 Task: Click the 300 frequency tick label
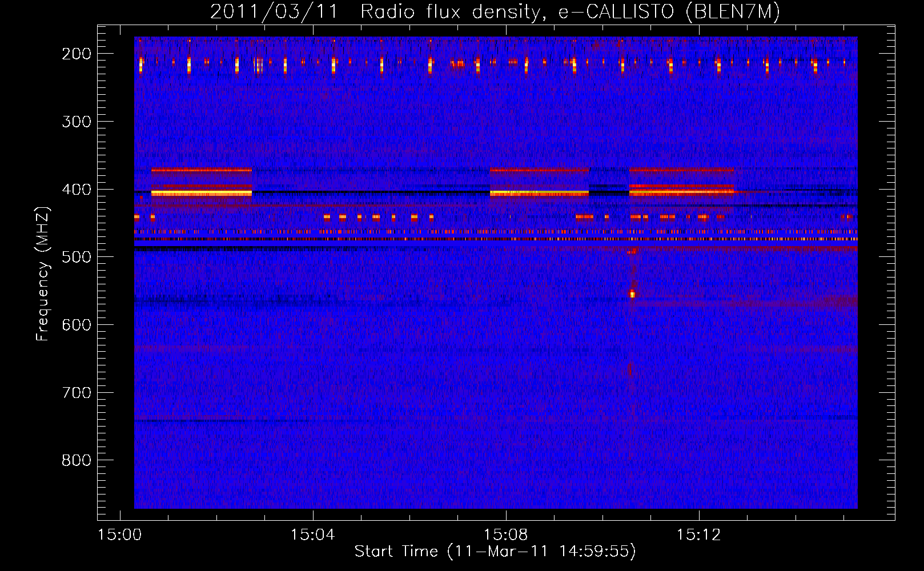[77, 122]
